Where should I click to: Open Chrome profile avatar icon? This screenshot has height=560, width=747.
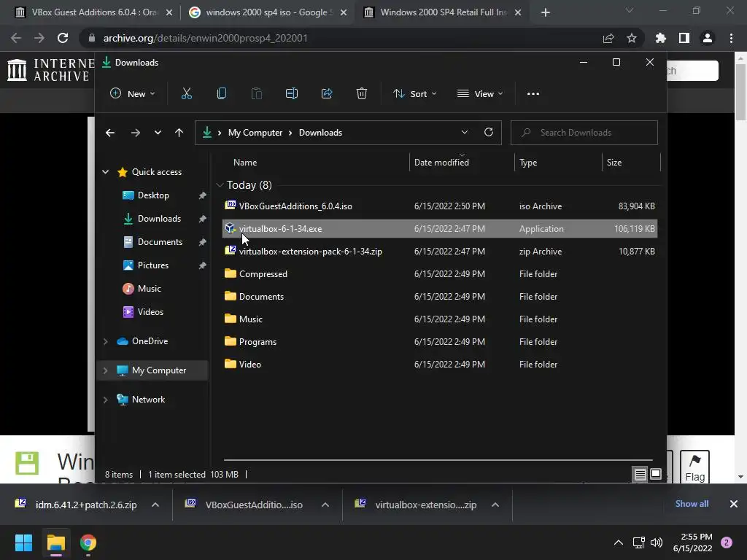click(x=708, y=38)
